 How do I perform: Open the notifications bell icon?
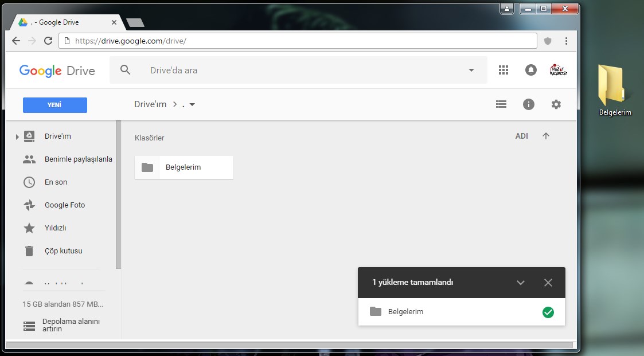pos(531,70)
